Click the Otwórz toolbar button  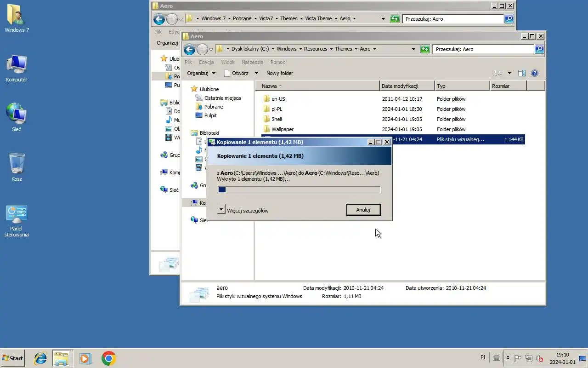[x=237, y=73]
